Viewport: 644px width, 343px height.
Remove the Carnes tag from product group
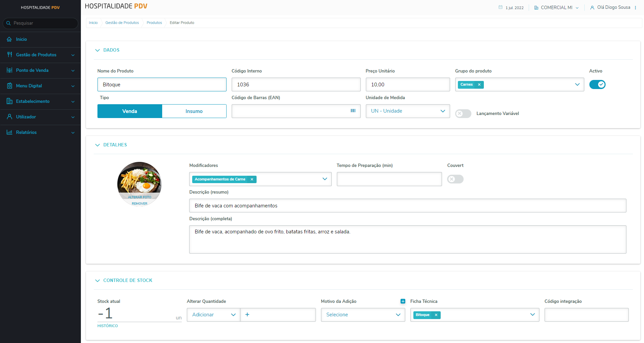tap(479, 85)
